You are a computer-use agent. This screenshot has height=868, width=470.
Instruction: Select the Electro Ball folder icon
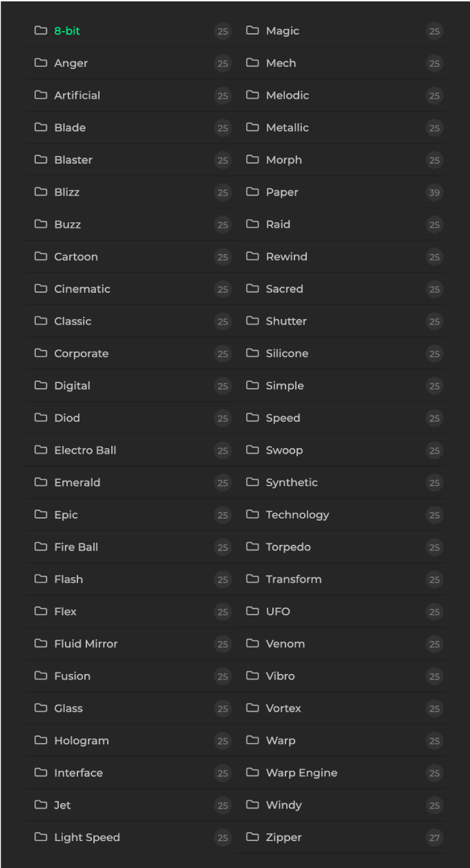(41, 450)
